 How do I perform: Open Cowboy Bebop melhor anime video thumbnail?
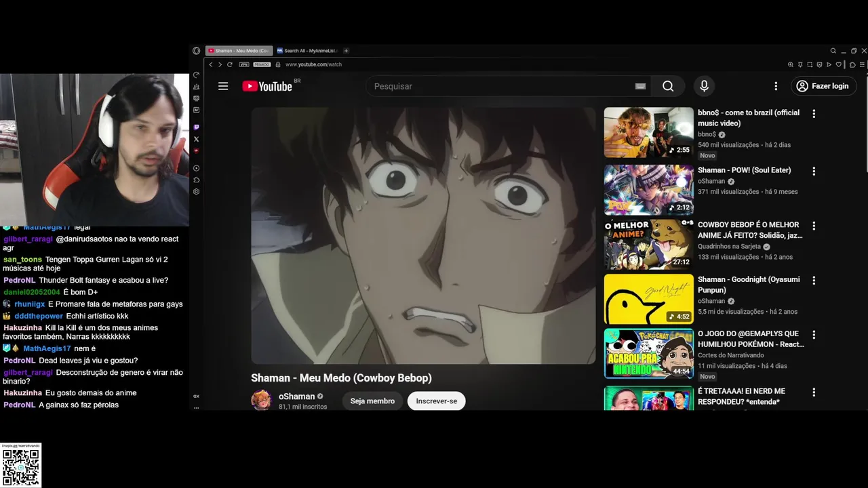click(649, 244)
